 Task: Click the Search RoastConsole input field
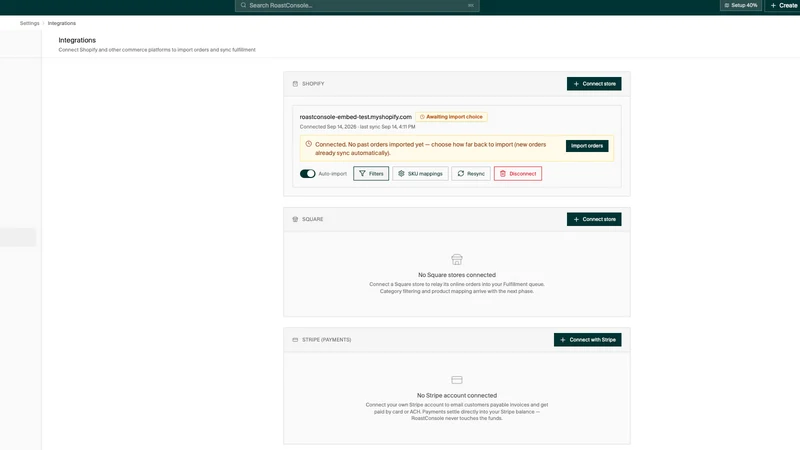(357, 6)
